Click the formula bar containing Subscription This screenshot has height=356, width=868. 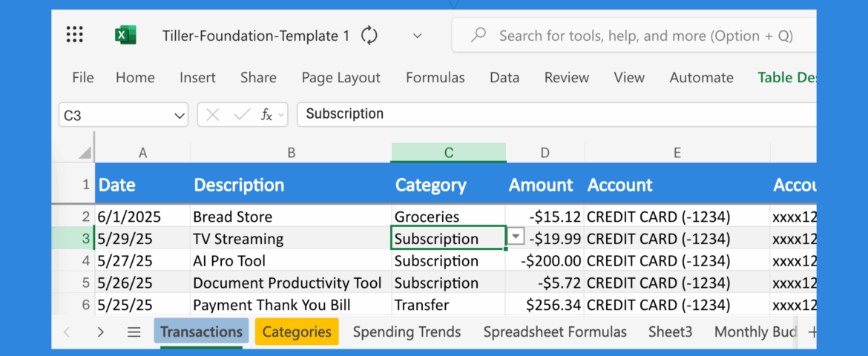pyautogui.click(x=556, y=115)
